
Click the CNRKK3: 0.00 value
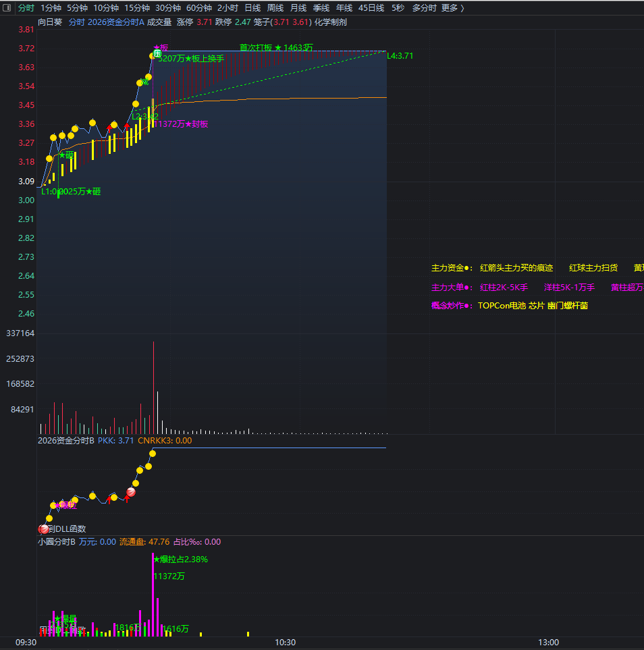pos(165,441)
